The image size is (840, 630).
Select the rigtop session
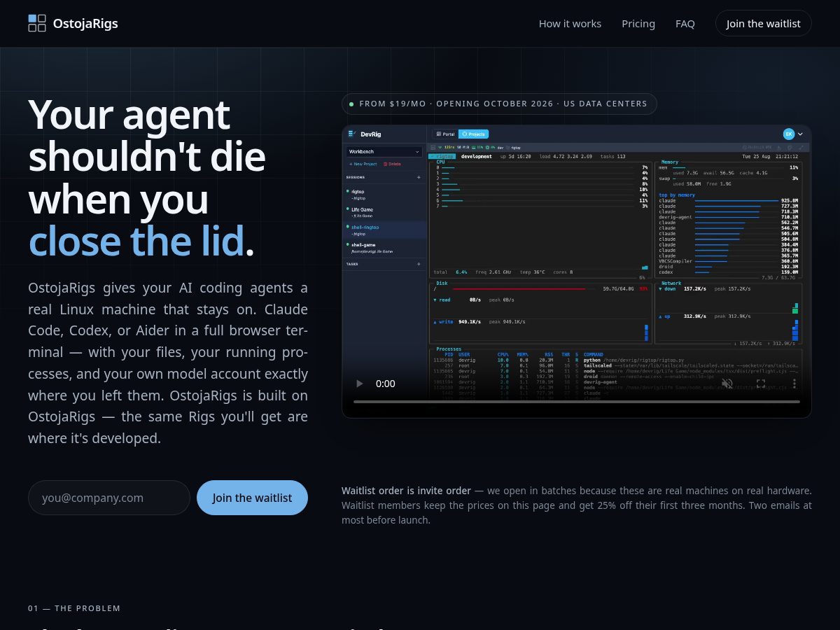(384, 193)
